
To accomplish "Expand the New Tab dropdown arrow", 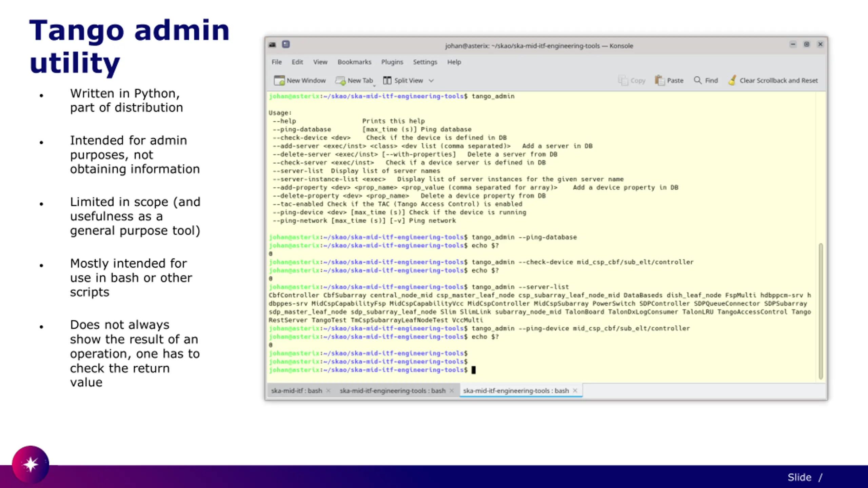I will (374, 86).
